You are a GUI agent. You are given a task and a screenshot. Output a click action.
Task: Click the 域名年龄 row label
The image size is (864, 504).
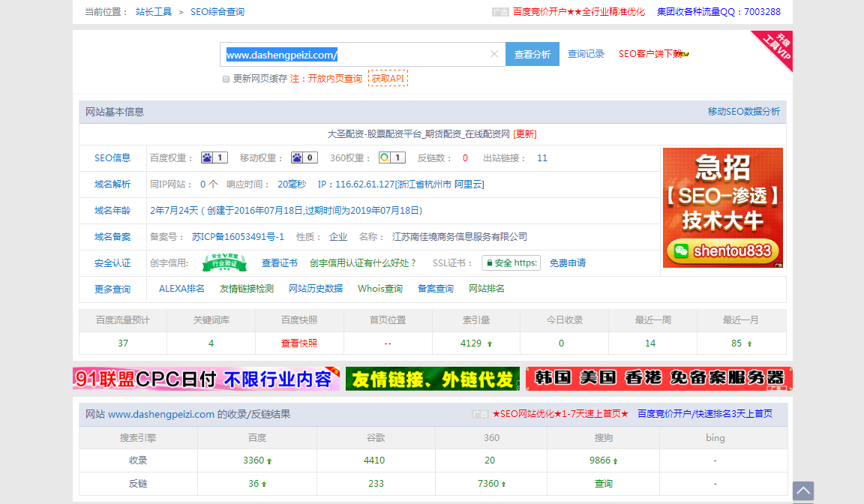coord(112,211)
